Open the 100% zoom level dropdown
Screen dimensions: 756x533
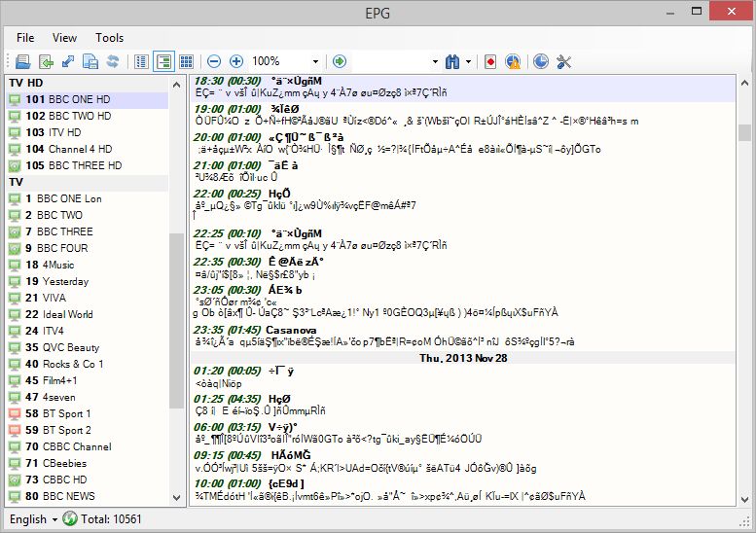314,61
